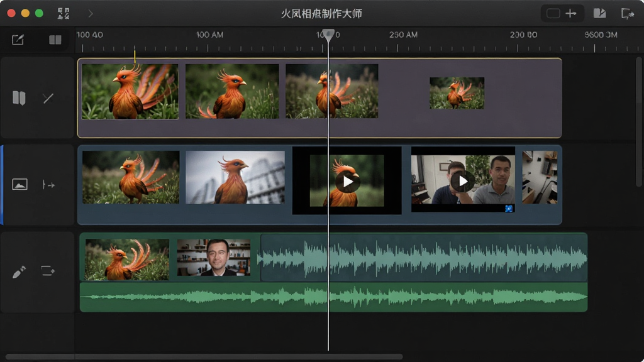The image size is (644, 362).
Task: Select the pencil icon on the bottom track header
Action: tap(19, 271)
